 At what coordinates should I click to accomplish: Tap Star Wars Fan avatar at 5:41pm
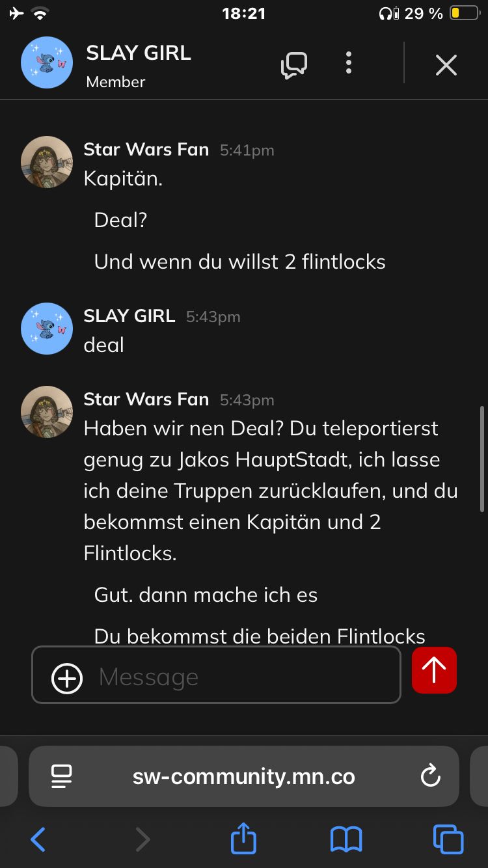(x=47, y=162)
